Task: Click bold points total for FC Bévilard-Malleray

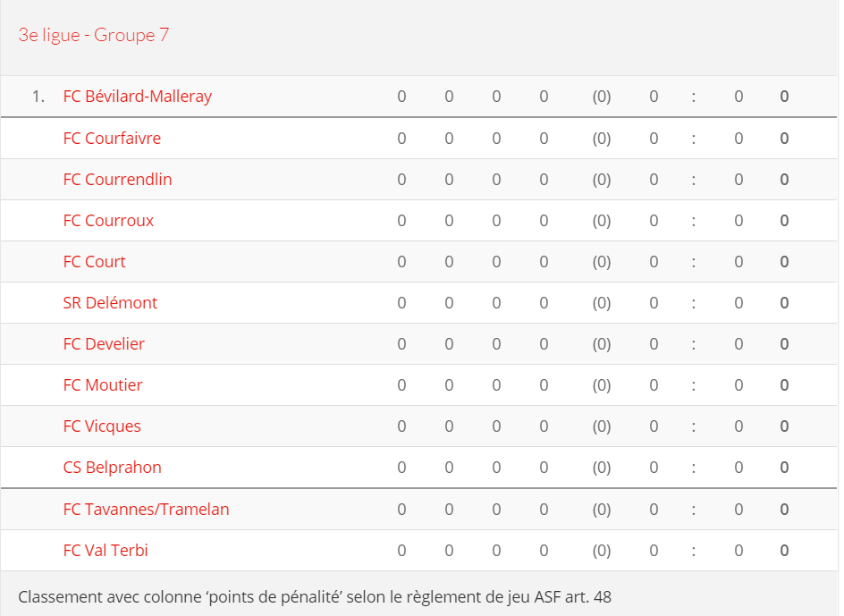Action: (x=784, y=97)
